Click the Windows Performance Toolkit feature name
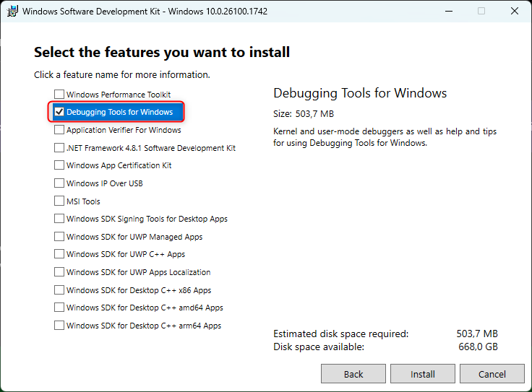 (119, 95)
